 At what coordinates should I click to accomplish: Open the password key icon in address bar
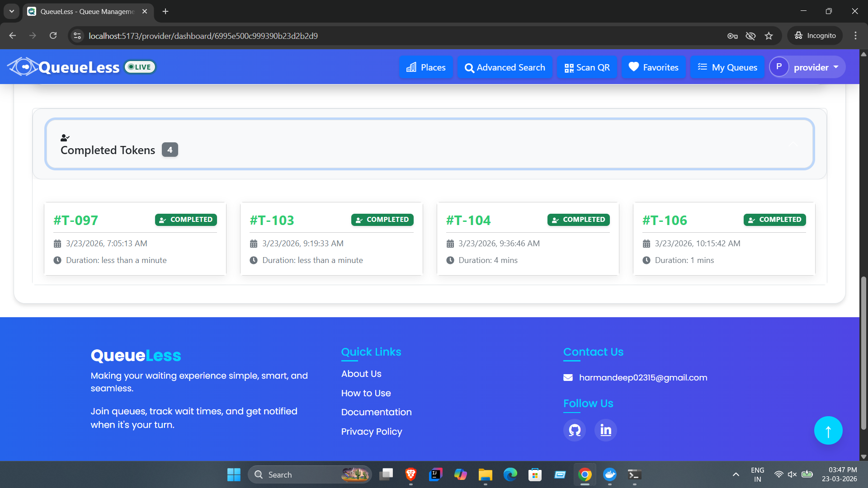coord(732,36)
